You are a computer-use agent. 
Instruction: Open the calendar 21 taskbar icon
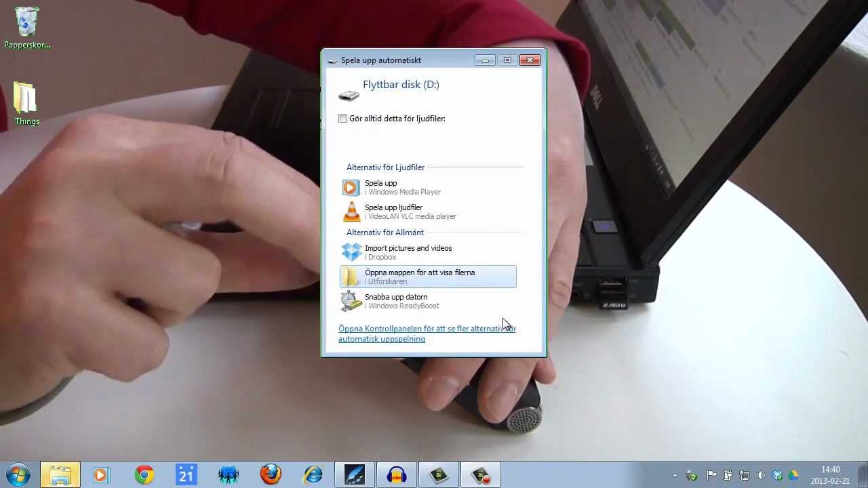pos(186,475)
